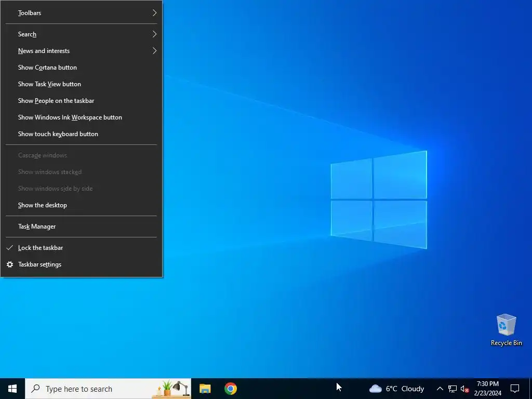Open Task Manager from the context menu
532x399 pixels.
tap(82, 227)
